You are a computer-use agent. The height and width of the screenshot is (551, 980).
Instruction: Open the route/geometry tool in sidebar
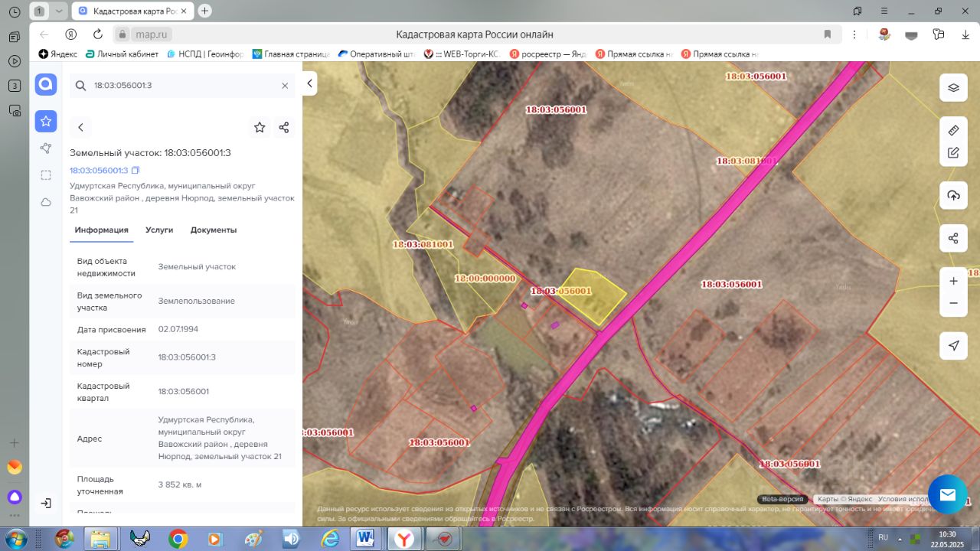(46, 148)
